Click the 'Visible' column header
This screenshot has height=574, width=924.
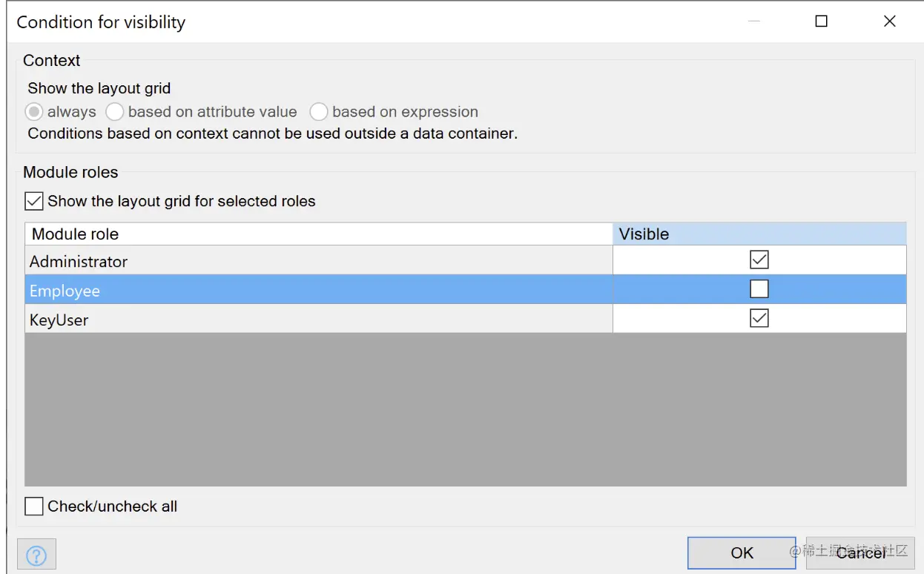pyautogui.click(x=759, y=234)
